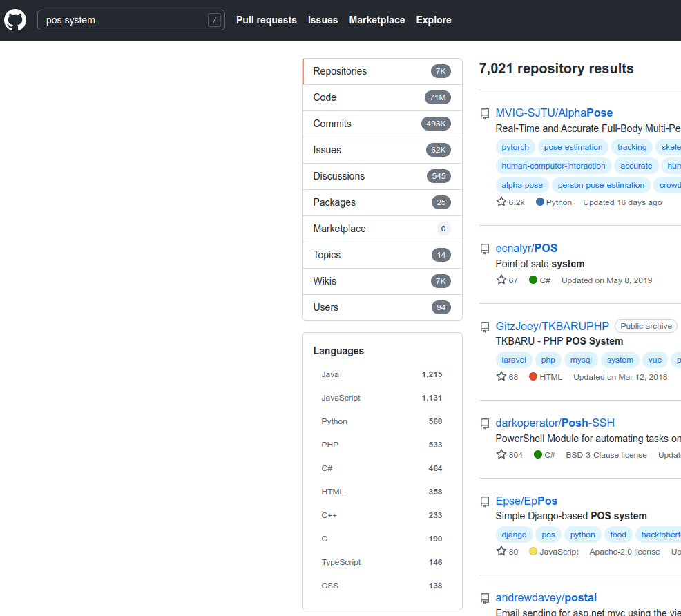The height and width of the screenshot is (616, 681).
Task: Open Explore in the top navigation
Action: click(434, 20)
